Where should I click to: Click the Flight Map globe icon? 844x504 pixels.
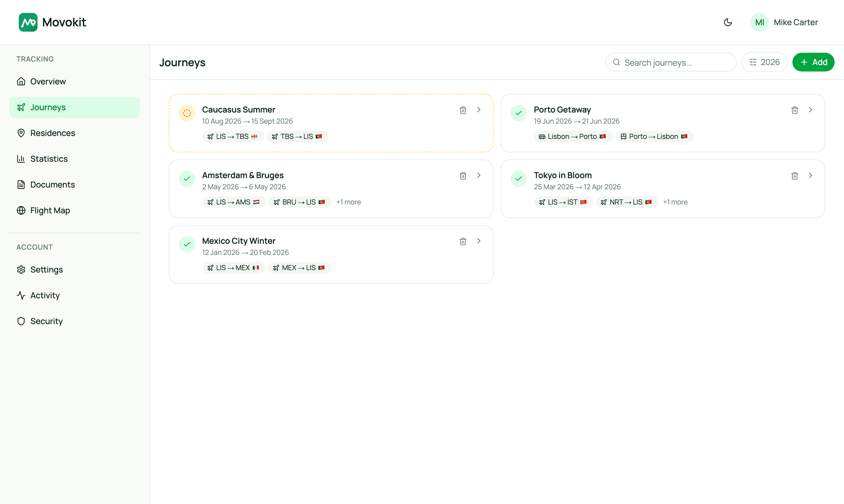pos(21,211)
